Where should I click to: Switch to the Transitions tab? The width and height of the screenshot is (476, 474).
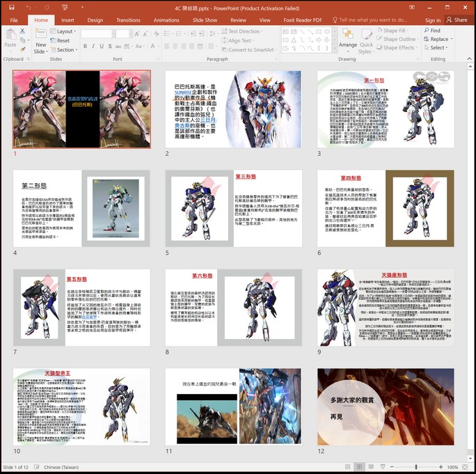click(x=128, y=20)
